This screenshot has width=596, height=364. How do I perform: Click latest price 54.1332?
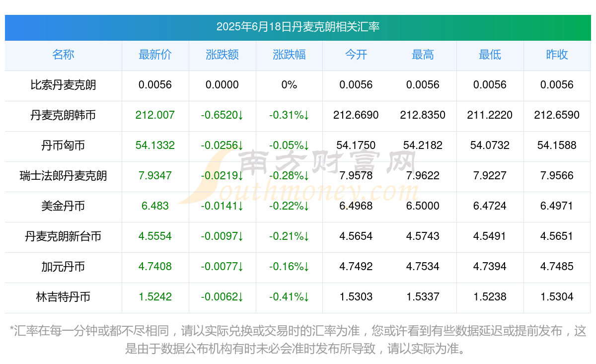pyautogui.click(x=155, y=146)
